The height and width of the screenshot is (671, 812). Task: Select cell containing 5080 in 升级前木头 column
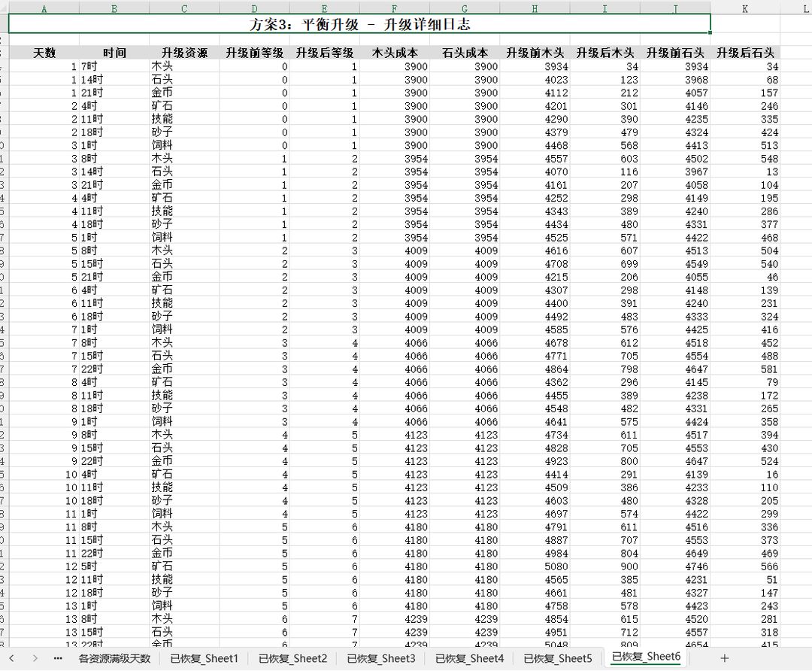(535, 567)
